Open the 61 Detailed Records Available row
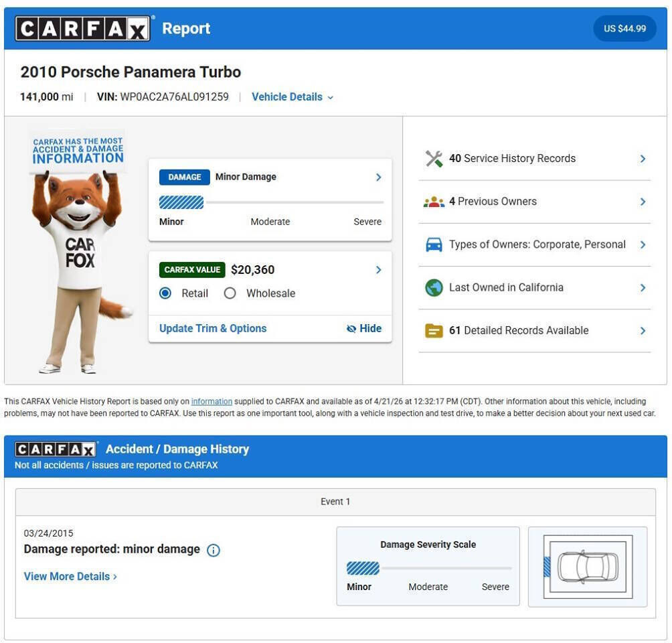The width and height of the screenshot is (672, 643). click(x=643, y=330)
